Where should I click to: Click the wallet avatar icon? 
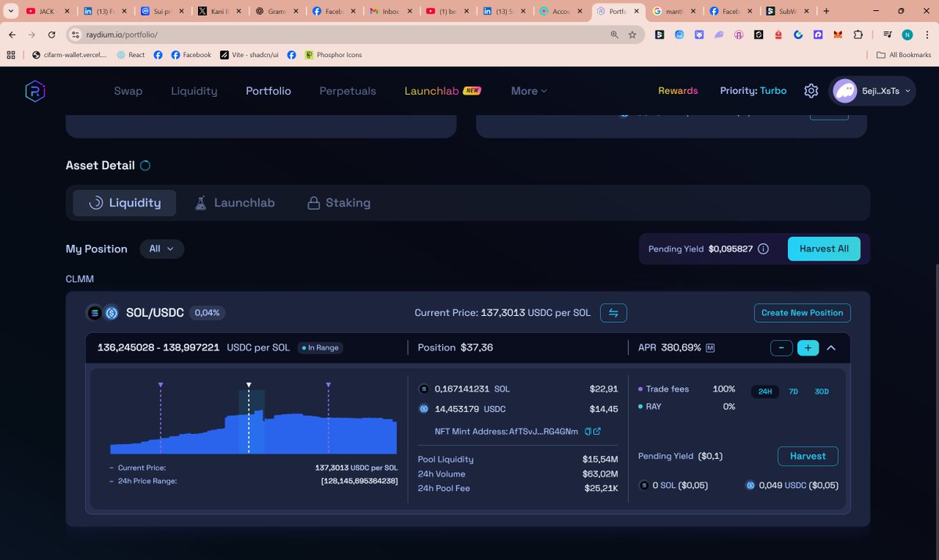point(845,91)
